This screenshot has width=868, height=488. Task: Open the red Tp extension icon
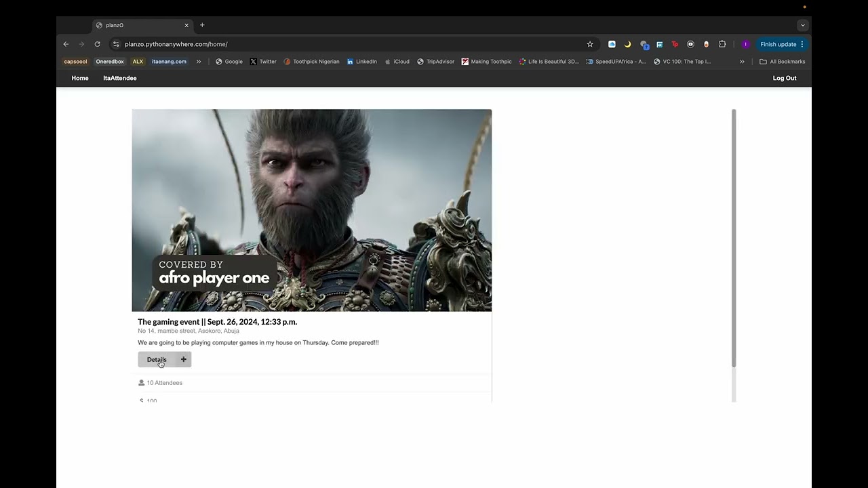[x=675, y=44]
